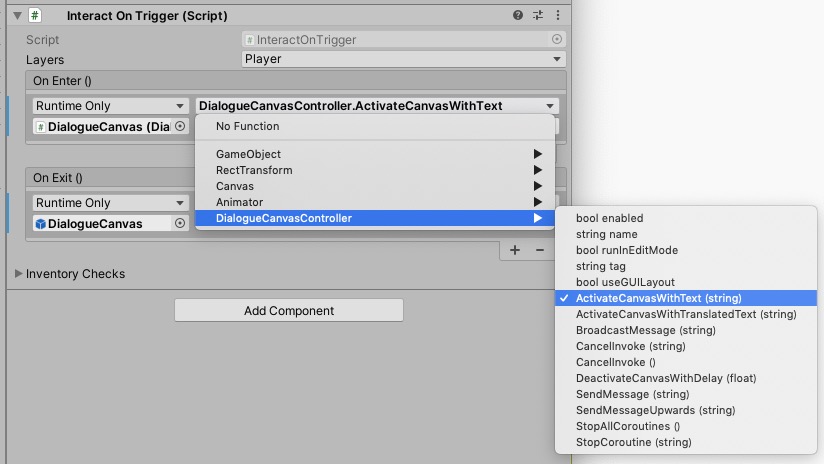Image resolution: width=824 pixels, height=464 pixels.
Task: Open object picker for On Exit DialogueCanvas
Action: coord(180,224)
